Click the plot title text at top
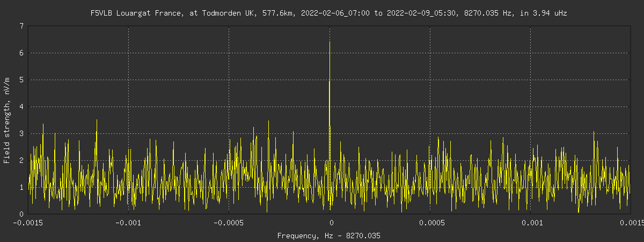The image size is (644, 242). (328, 13)
